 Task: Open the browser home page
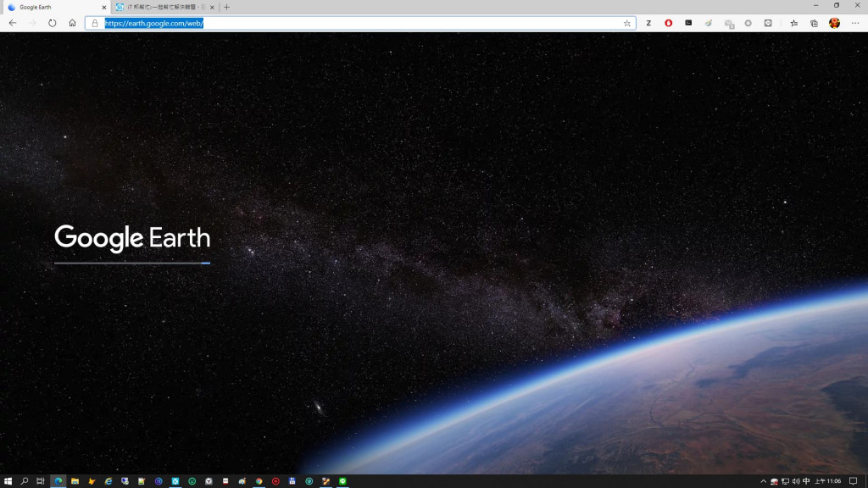[x=72, y=23]
